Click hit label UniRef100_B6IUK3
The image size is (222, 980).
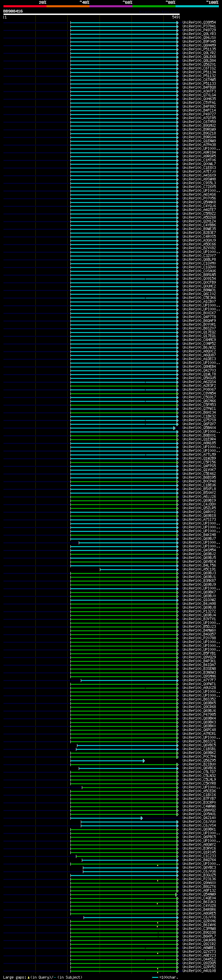(x=199, y=903)
